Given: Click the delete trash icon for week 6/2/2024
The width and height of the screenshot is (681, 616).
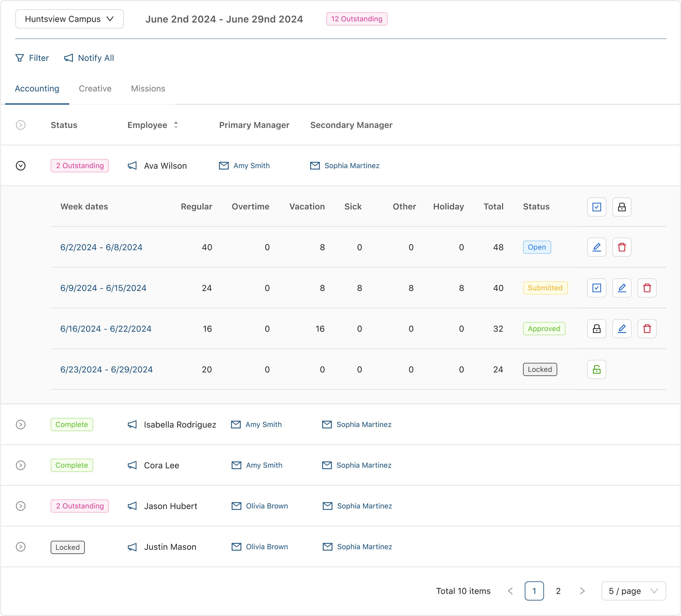Looking at the screenshot, I should [622, 247].
